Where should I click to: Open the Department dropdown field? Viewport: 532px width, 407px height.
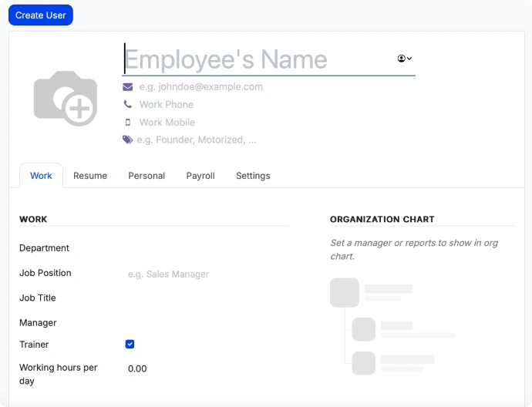(x=207, y=248)
